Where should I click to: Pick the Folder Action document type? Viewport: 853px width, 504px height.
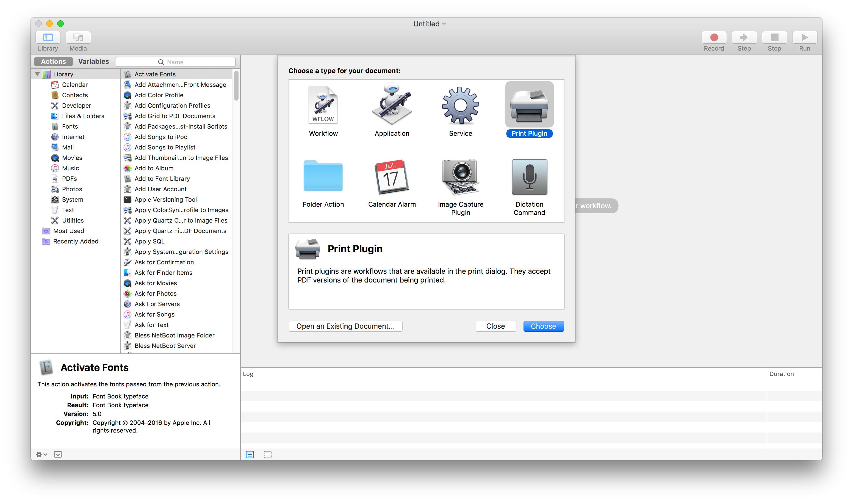(x=323, y=177)
